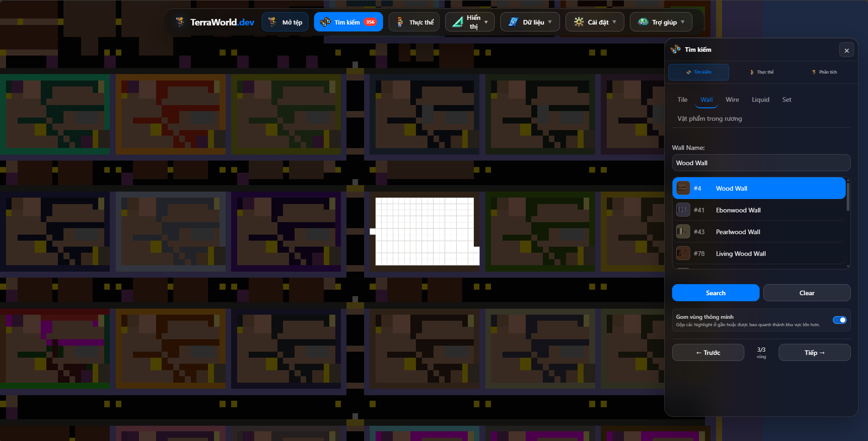Switch to the Thực thể panel tab
868x441 pixels.
[761, 72]
